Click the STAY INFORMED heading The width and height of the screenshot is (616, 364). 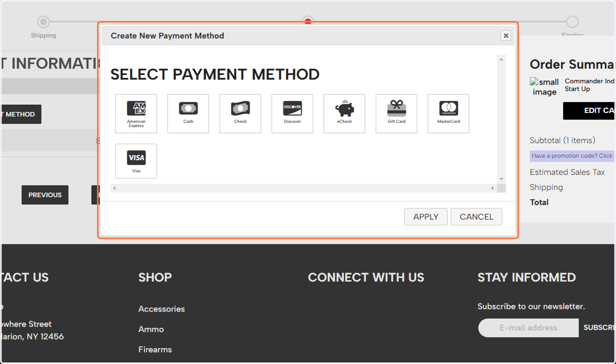tap(527, 277)
